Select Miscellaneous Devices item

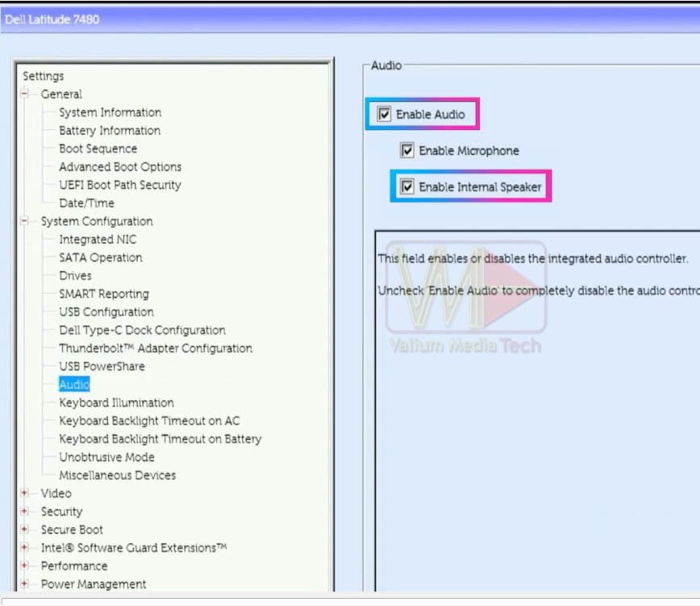pos(118,475)
